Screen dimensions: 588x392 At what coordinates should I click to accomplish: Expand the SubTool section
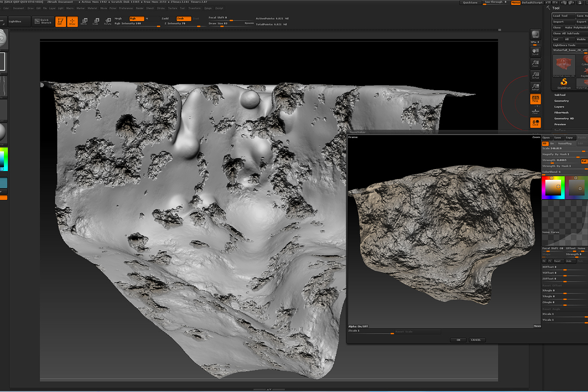point(560,95)
